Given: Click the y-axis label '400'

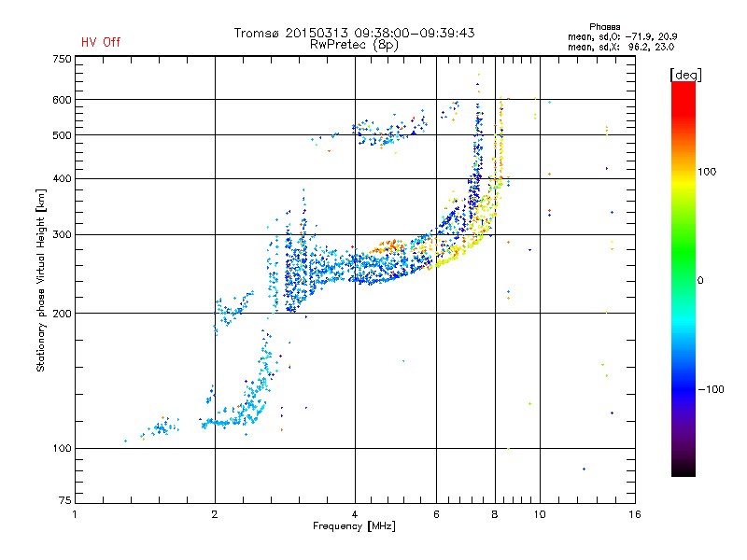Looking at the screenshot, I should [x=62, y=178].
